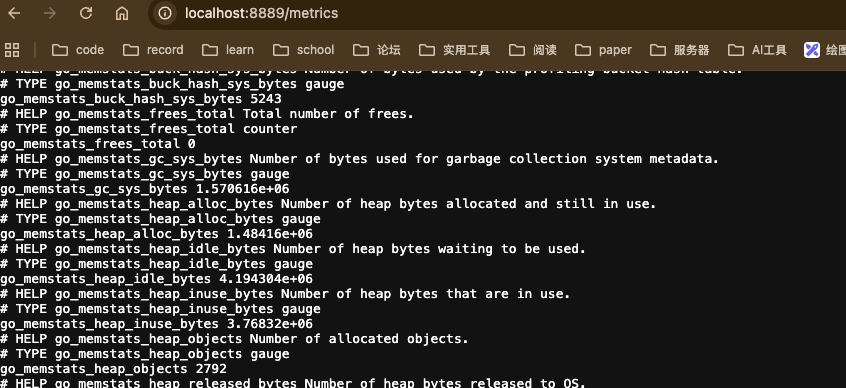
Task: Expand the learn bookmarks folder
Action: coord(228,50)
